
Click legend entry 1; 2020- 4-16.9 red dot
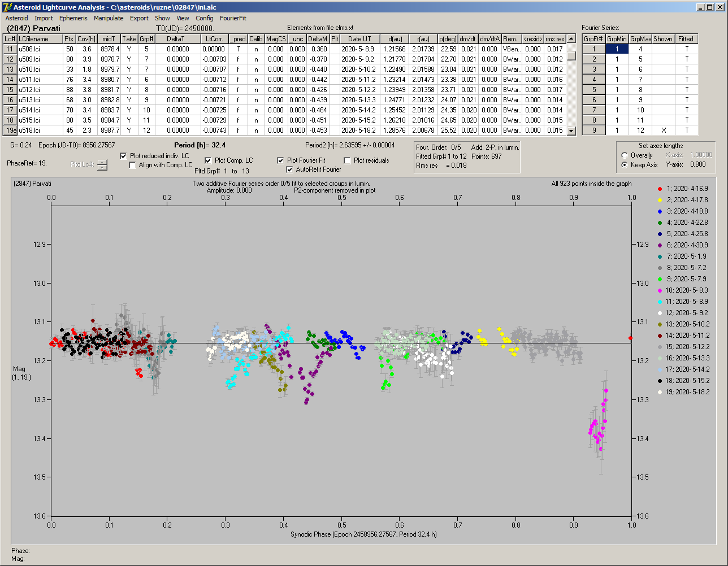(x=661, y=189)
